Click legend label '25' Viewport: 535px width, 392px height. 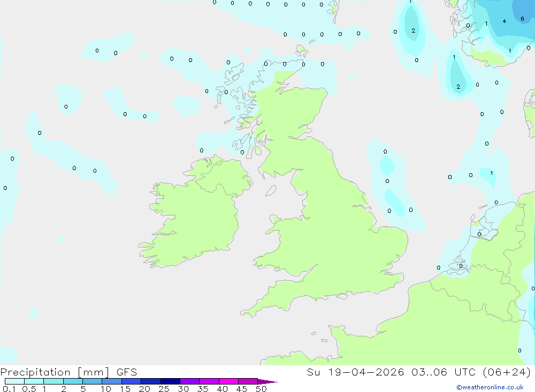164,389
